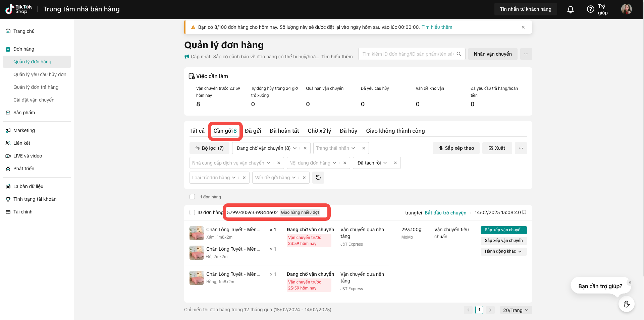Switch to the Đã gửi tab
Viewport: 644px width, 320px height.
click(253, 131)
